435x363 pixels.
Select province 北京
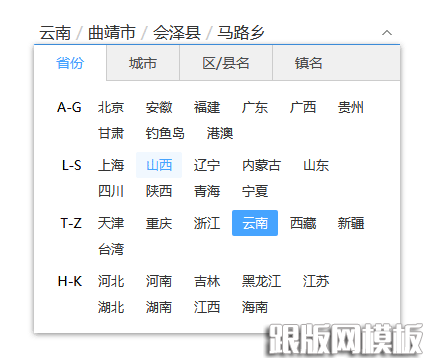111,107
